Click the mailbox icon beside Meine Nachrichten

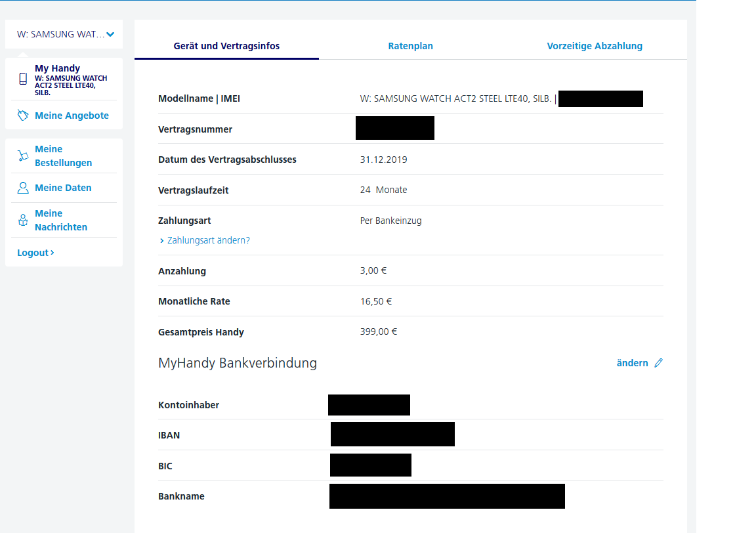pos(23,220)
